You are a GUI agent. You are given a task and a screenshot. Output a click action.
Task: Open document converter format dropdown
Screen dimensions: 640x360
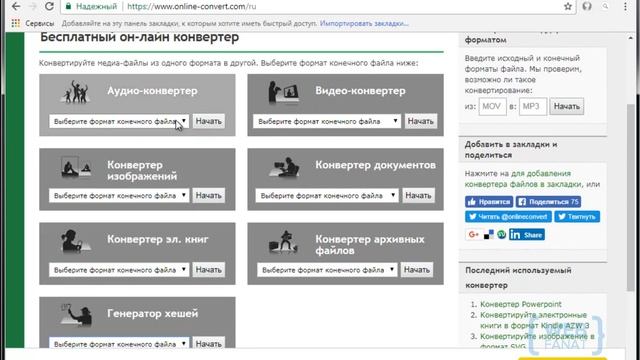(327, 196)
